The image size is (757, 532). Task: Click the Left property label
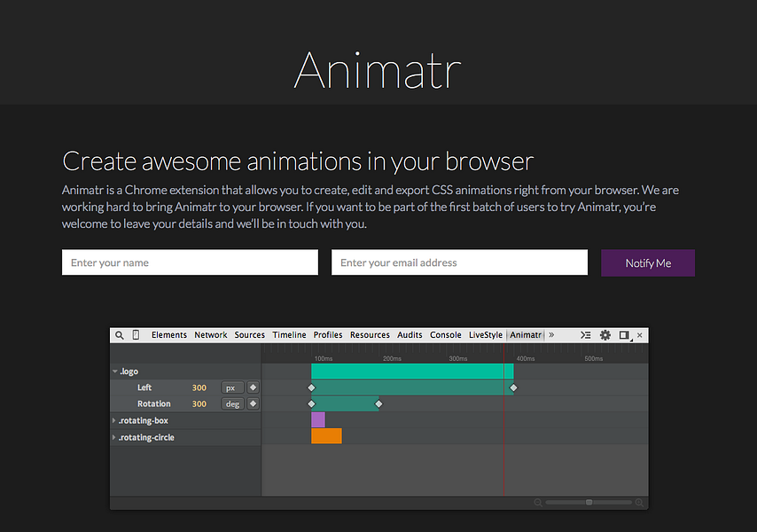[x=144, y=387]
